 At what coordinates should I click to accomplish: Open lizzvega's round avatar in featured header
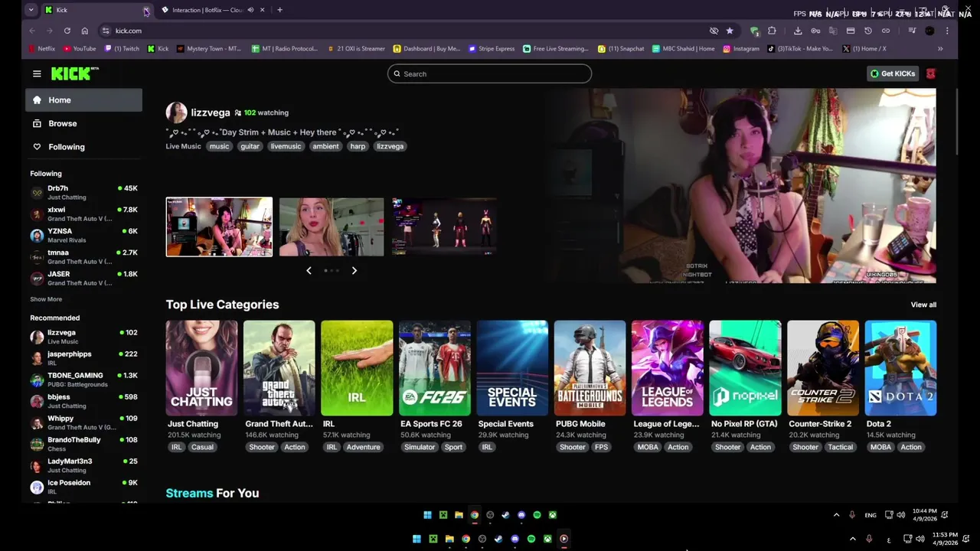176,112
